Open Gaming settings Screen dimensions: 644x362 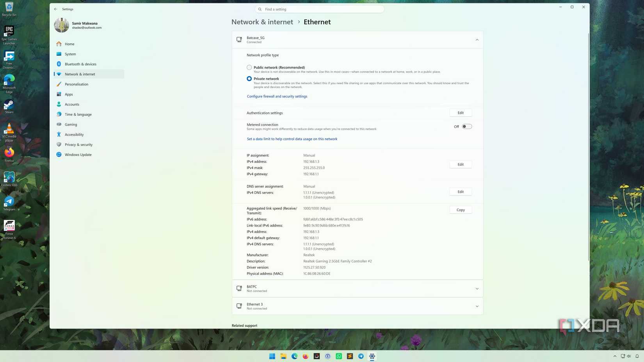pyautogui.click(x=89, y=124)
